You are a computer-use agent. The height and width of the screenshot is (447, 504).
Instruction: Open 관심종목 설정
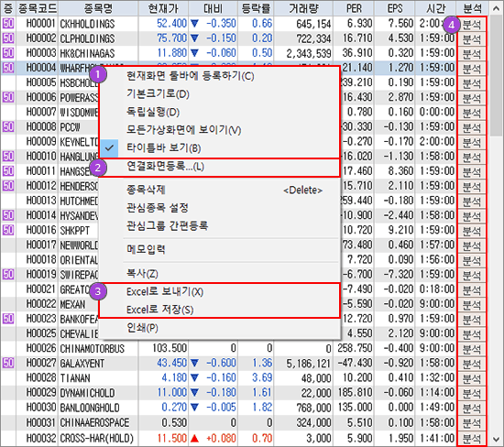click(x=158, y=208)
